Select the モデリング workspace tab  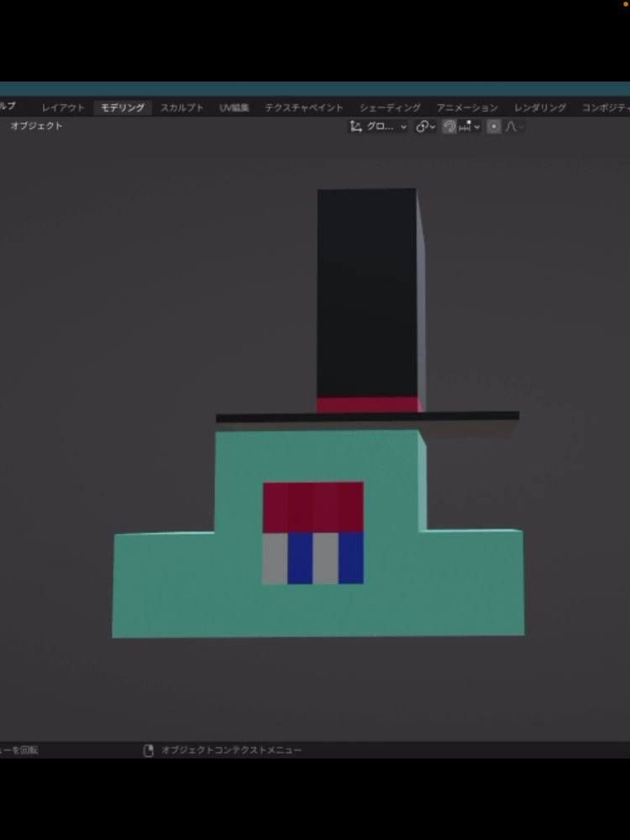click(x=123, y=108)
